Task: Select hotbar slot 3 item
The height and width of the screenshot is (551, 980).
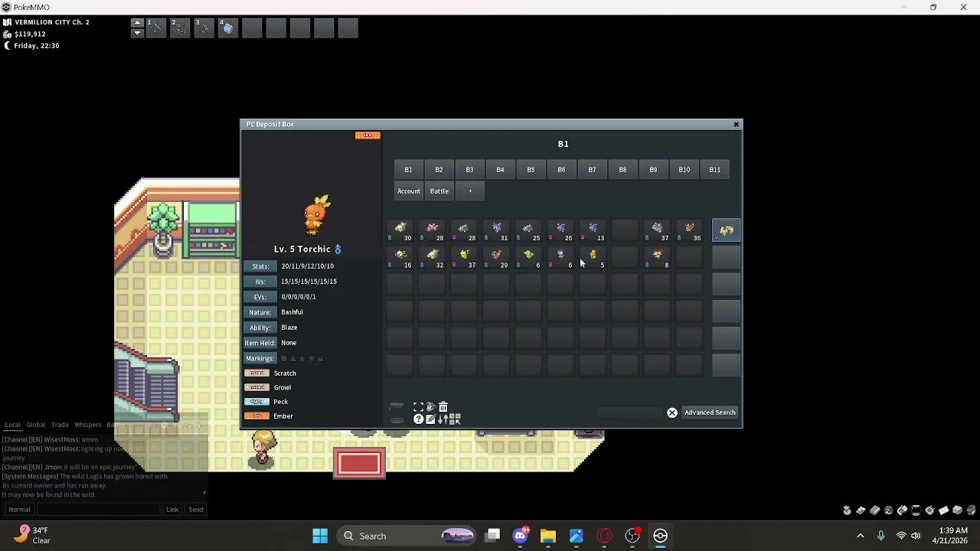Action: [204, 28]
